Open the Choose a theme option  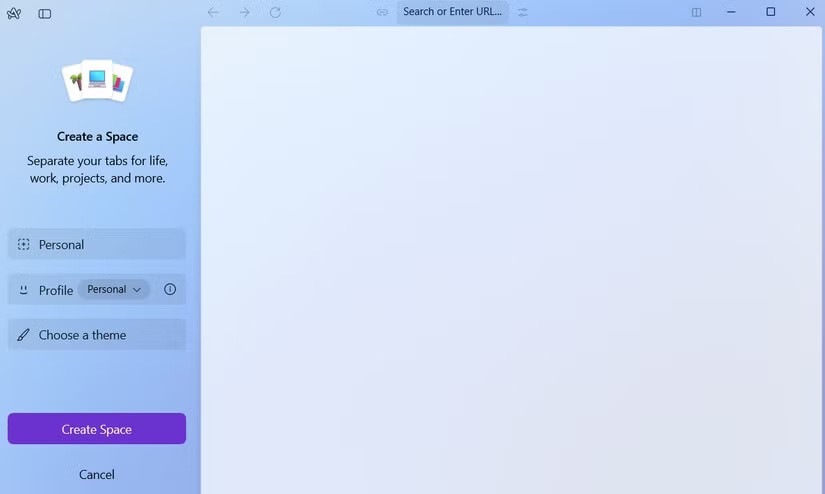coord(97,335)
